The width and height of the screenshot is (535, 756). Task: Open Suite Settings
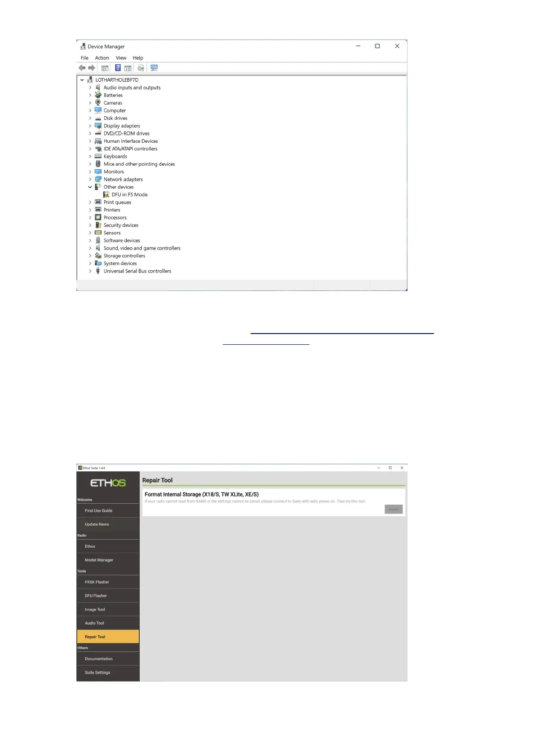[x=108, y=672]
